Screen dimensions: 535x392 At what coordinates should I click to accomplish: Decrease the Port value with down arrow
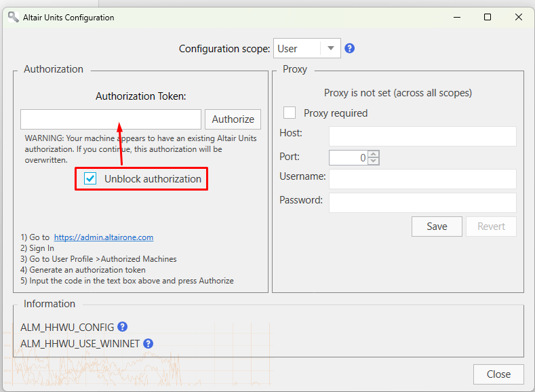[374, 161]
